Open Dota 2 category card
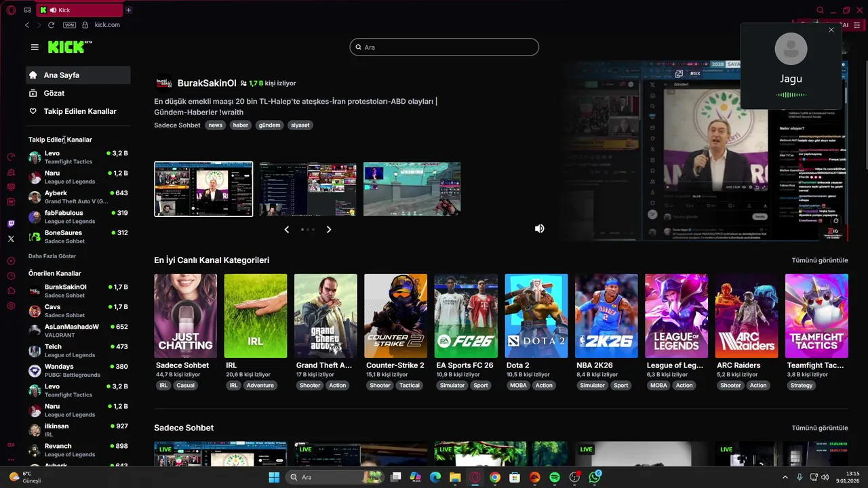This screenshot has height=488, width=868. [536, 316]
